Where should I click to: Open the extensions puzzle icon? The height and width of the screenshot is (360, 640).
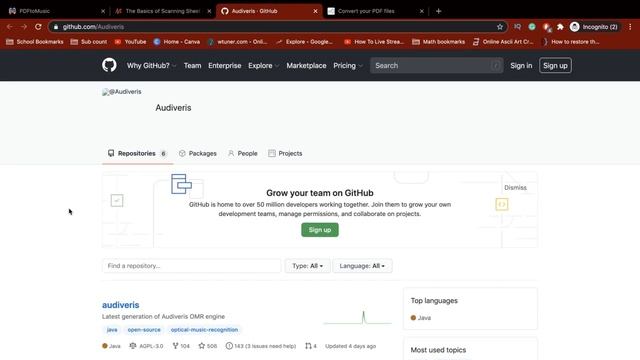pos(560,27)
